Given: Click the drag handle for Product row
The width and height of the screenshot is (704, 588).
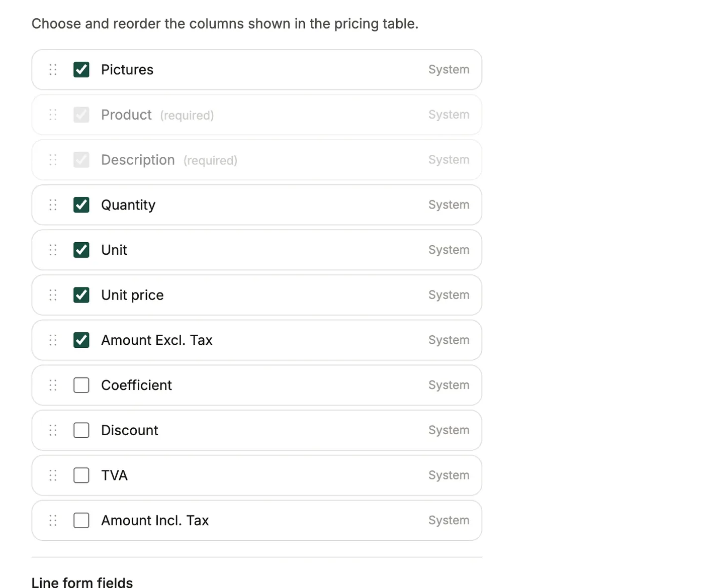Looking at the screenshot, I should (x=53, y=115).
